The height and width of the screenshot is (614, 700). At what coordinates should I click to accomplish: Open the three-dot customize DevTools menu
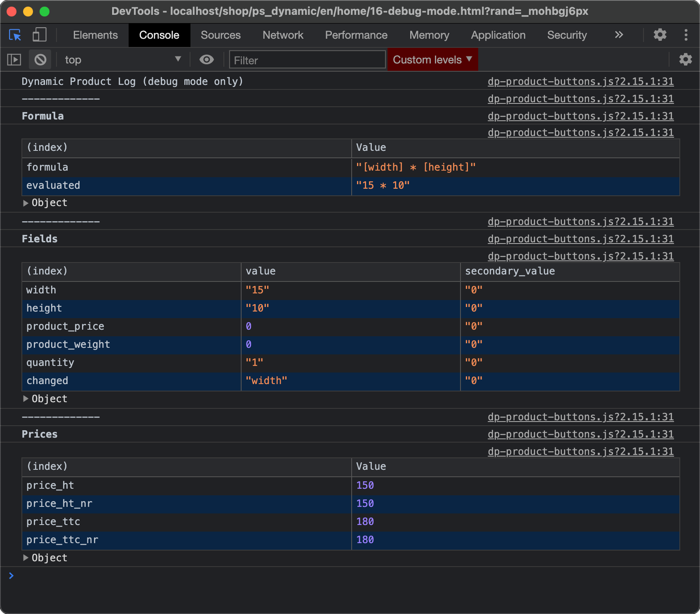coord(686,35)
